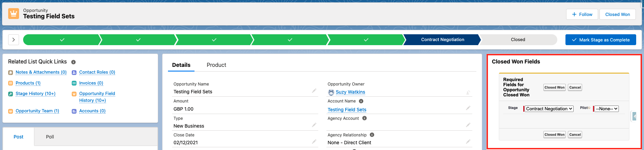Click the top Cancel button in Required Fields form
Screen dimensions: 644x150
click(x=575, y=88)
